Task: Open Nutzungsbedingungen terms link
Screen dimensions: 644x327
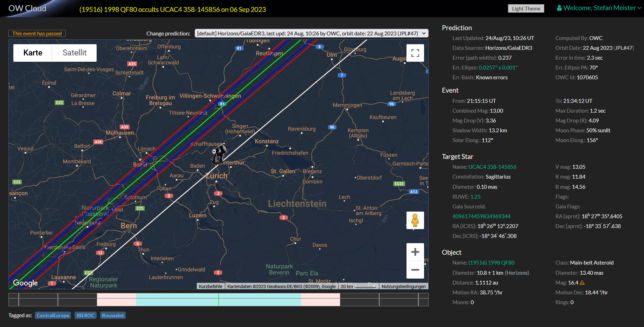Action: (403, 286)
